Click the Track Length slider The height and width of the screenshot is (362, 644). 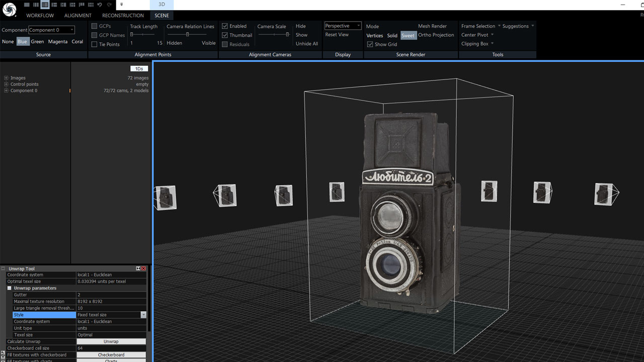point(142,35)
